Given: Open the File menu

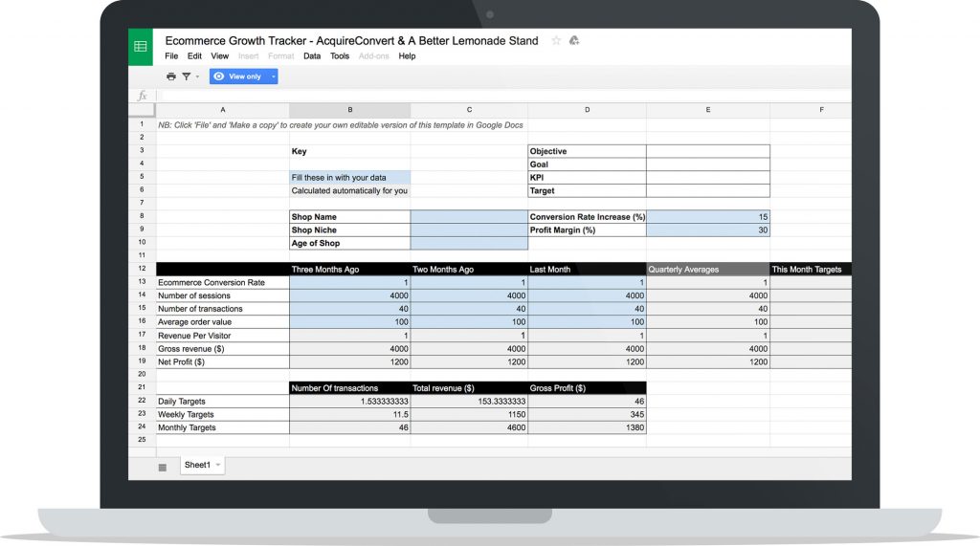Looking at the screenshot, I should (171, 56).
